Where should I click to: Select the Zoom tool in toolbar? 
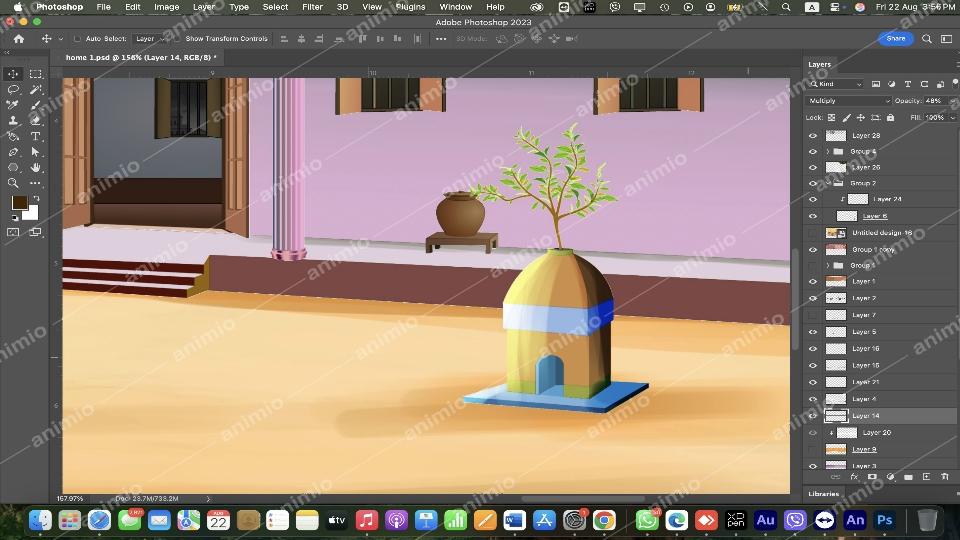click(13, 183)
